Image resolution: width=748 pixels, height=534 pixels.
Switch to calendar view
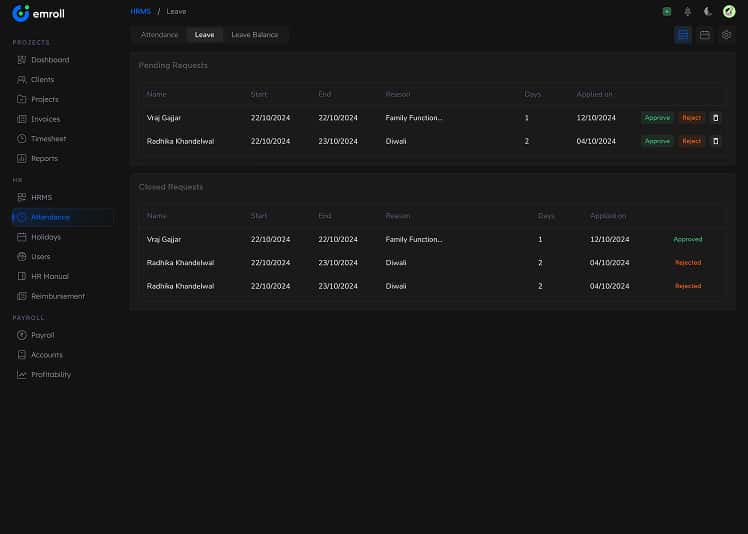coord(705,35)
